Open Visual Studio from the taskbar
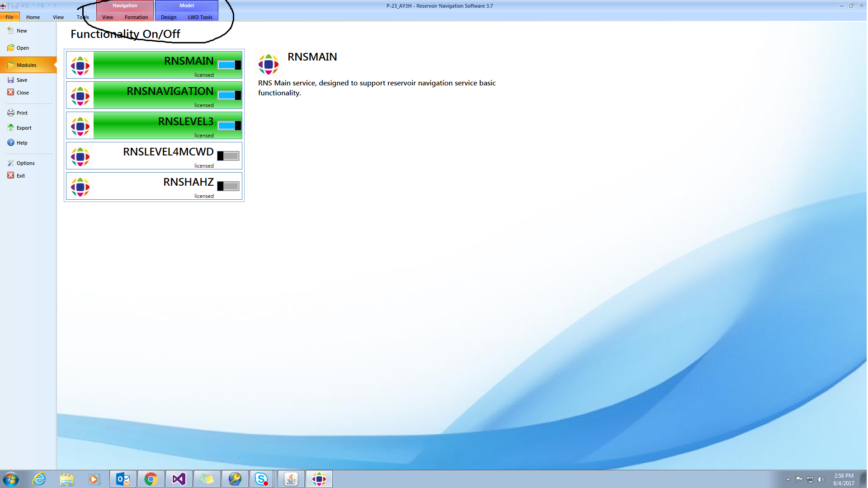The width and height of the screenshot is (868, 488). [179, 479]
